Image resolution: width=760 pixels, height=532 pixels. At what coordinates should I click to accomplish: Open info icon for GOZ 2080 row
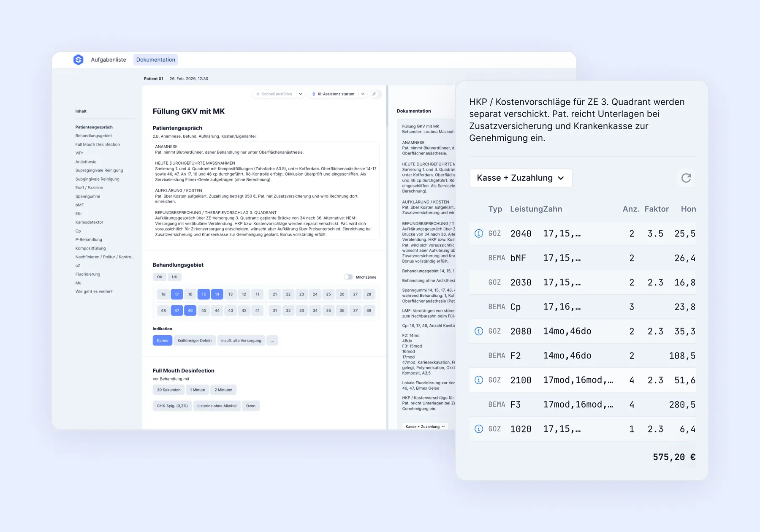coord(478,331)
